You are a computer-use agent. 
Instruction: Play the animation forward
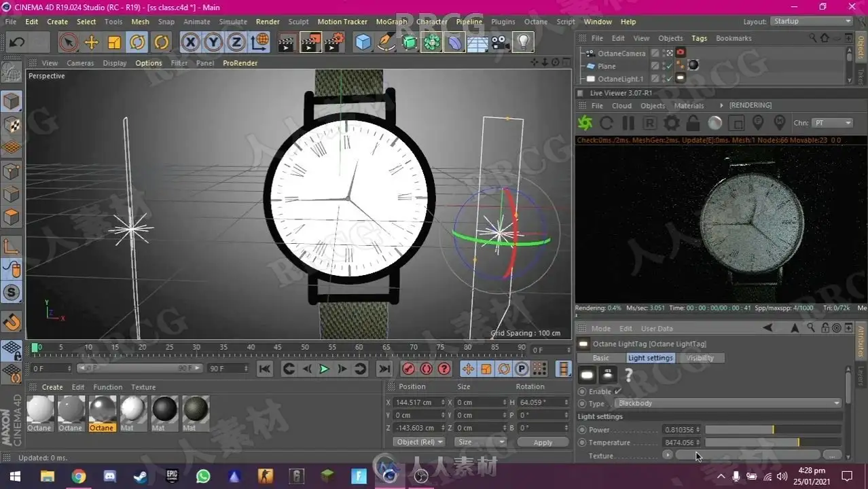coord(324,369)
